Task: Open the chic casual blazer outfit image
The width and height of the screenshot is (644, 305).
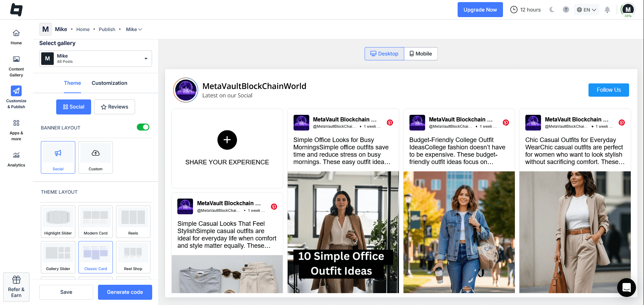Action: click(x=575, y=232)
